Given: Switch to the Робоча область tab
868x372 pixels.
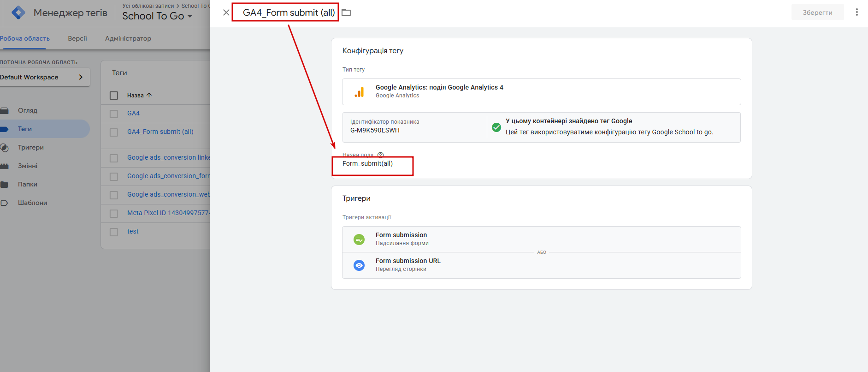Looking at the screenshot, I should point(25,38).
